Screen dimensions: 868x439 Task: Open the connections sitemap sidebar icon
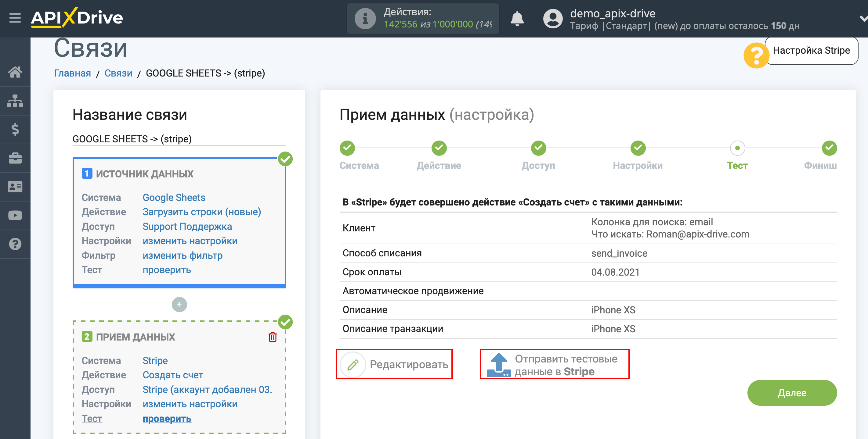[15, 101]
